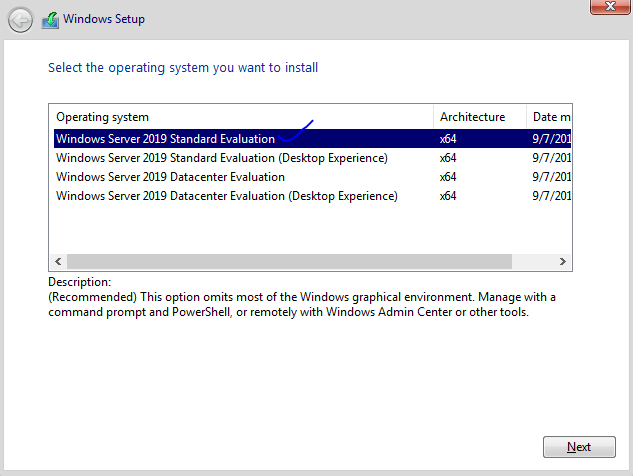Screen dimensions: 633x476
Task: Click the horizontal scrollbar right arrow
Action: (563, 261)
